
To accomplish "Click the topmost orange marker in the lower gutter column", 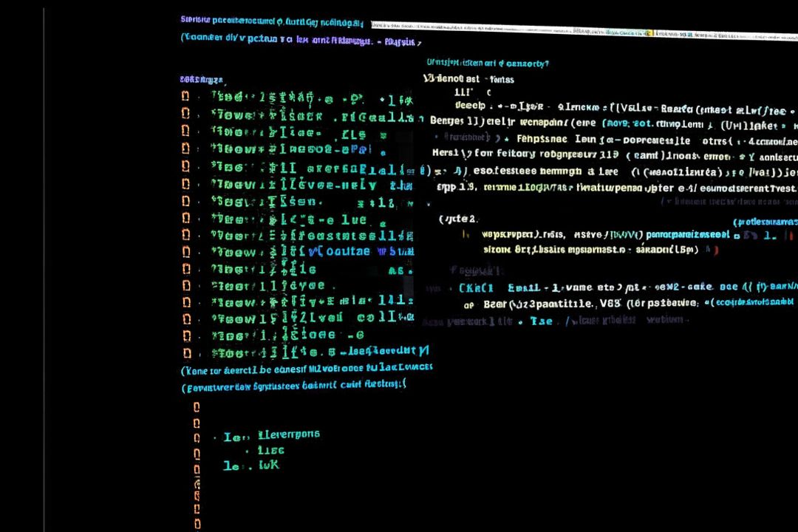I will tap(197, 407).
